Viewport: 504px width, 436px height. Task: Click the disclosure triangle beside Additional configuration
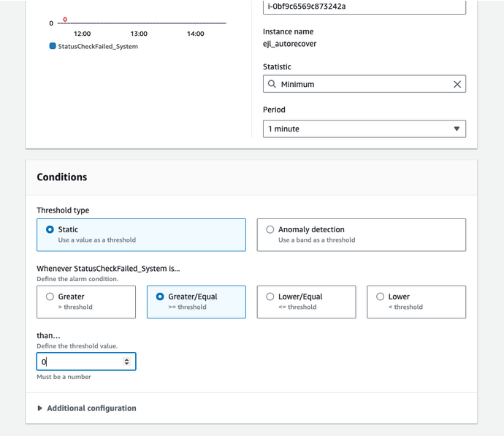click(40, 408)
